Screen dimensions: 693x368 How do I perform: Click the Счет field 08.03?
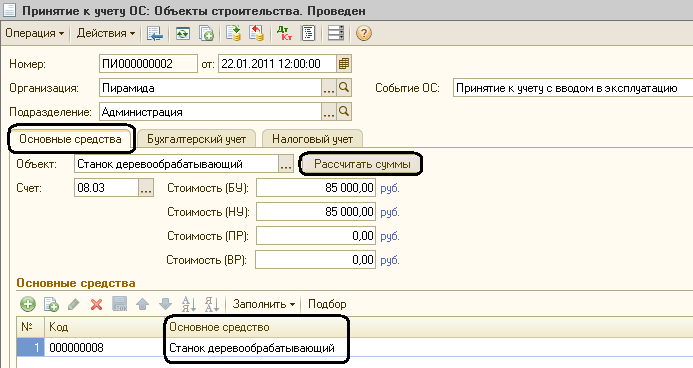(x=106, y=188)
